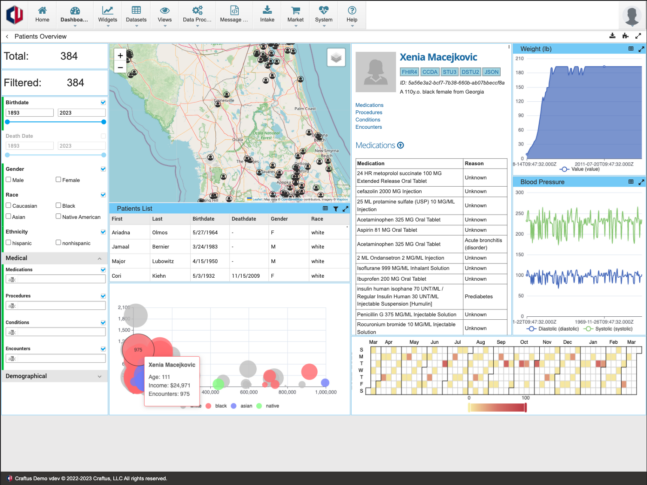The width and height of the screenshot is (647, 485).
Task: Tick the Caucasian race checkbox
Action: click(8, 203)
